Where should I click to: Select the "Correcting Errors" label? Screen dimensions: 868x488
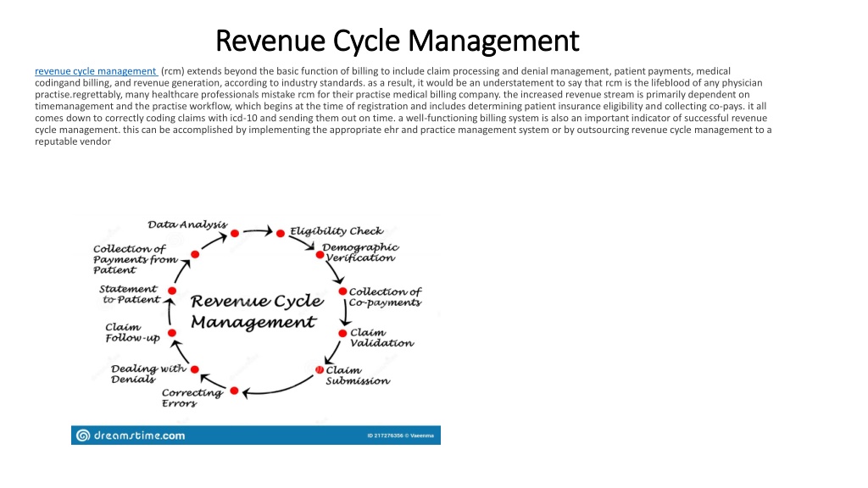click(x=192, y=398)
